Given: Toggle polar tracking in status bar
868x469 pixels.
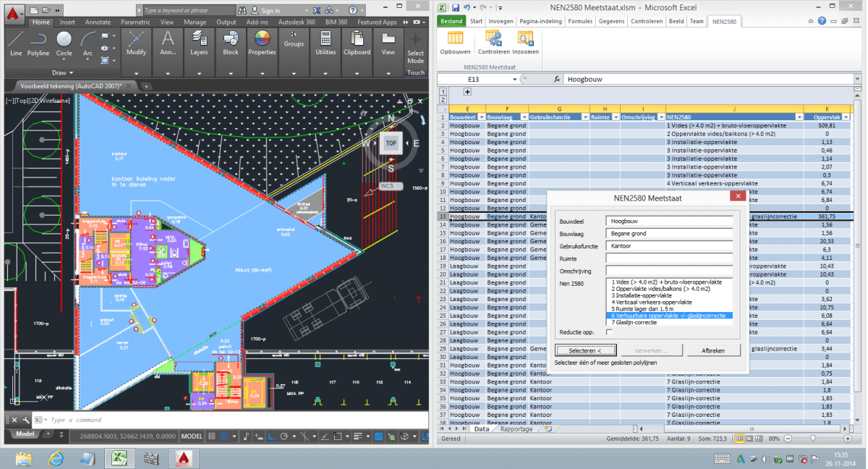Looking at the screenshot, I should tap(283, 437).
